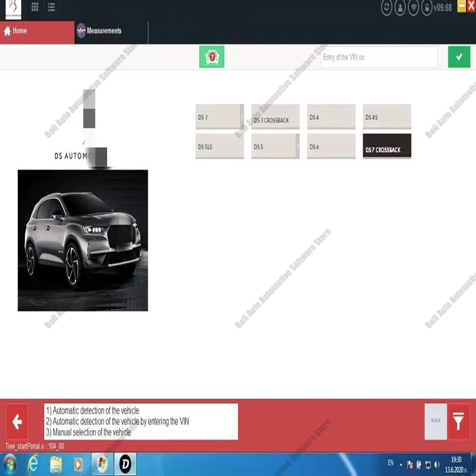Click the volume speaker icon in tray

(437, 465)
